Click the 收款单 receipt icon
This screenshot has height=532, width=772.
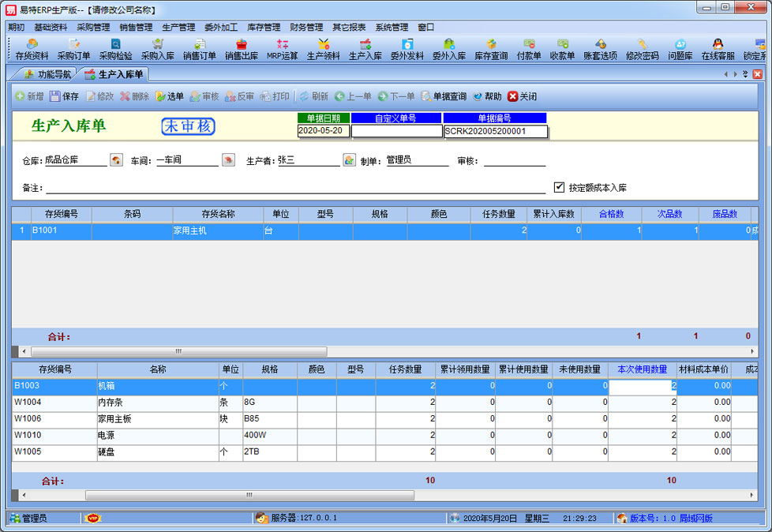click(562, 49)
